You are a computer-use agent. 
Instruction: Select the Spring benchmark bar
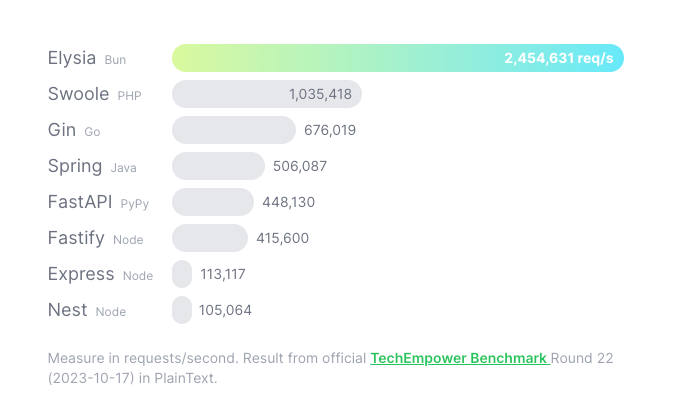(x=218, y=166)
